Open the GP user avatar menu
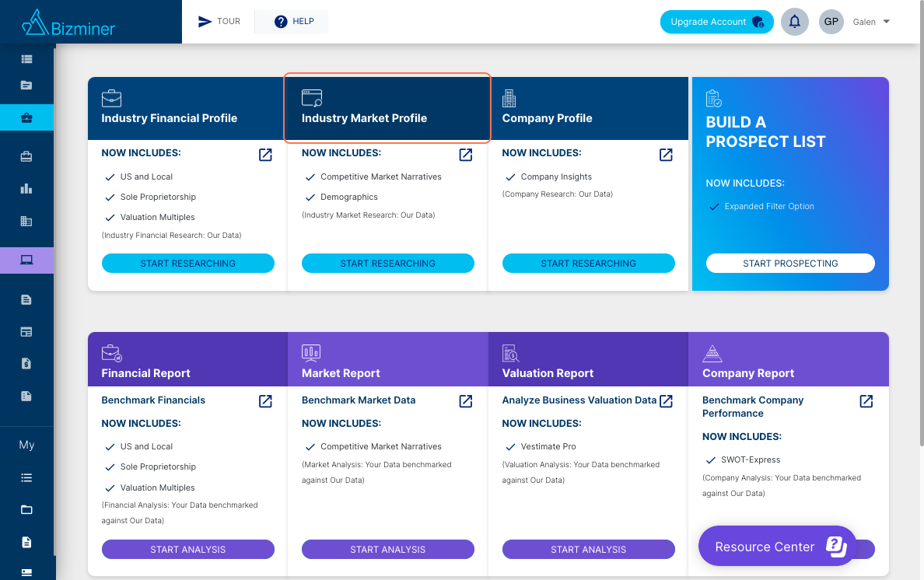The height and width of the screenshot is (580, 924). [831, 22]
